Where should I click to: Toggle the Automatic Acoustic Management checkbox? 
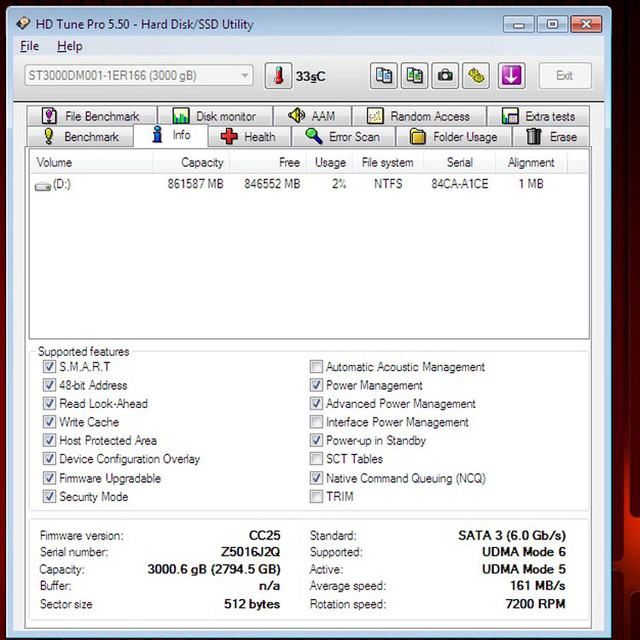tap(316, 367)
